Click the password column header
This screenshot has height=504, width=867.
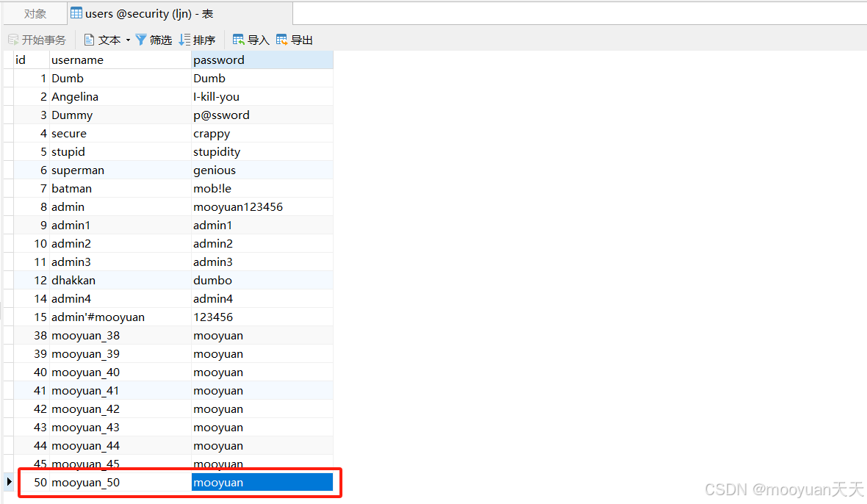262,60
